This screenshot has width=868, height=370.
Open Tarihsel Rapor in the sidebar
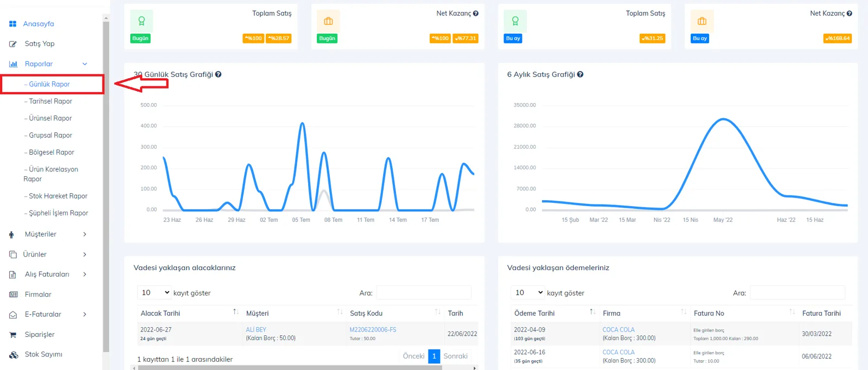point(50,101)
